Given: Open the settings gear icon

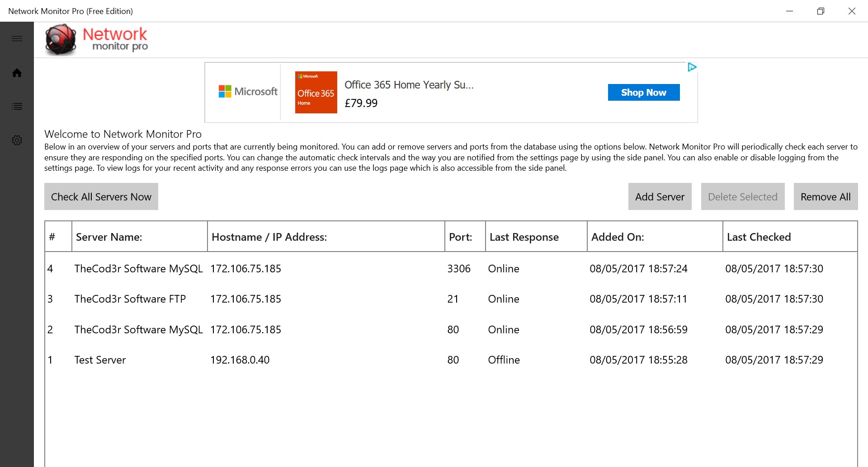Looking at the screenshot, I should click(17, 140).
